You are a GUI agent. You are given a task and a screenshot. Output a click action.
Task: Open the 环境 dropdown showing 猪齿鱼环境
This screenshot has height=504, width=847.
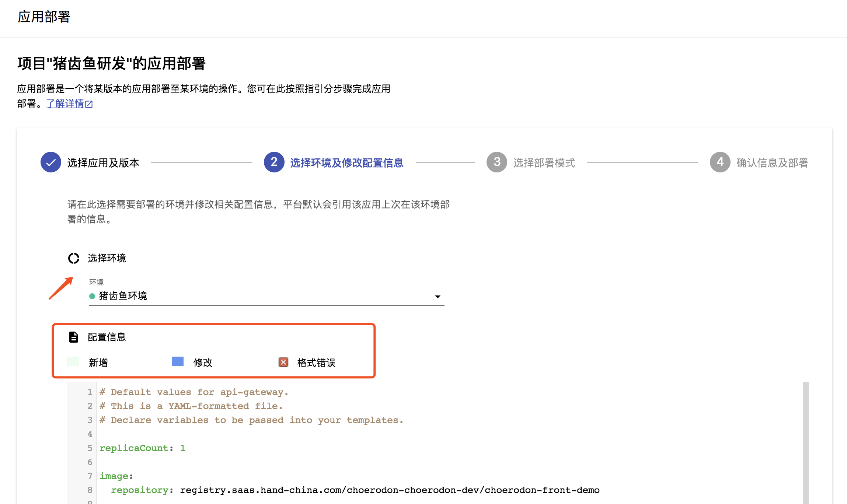coord(266,296)
